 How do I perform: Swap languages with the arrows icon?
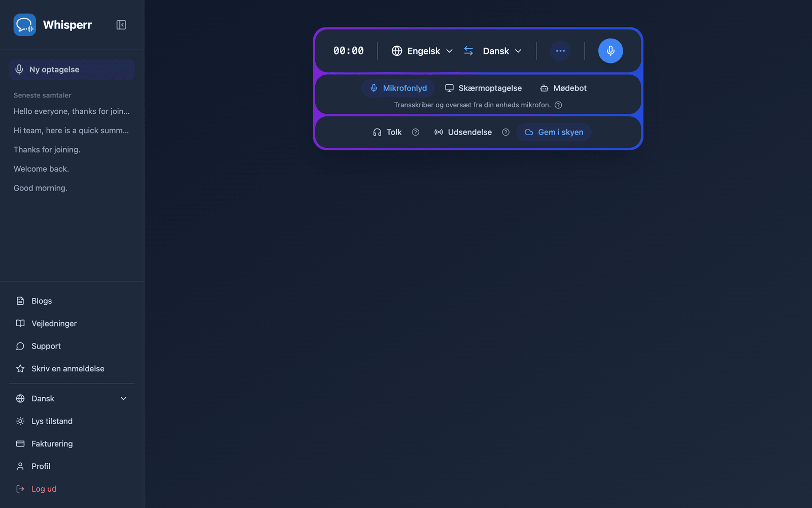468,51
